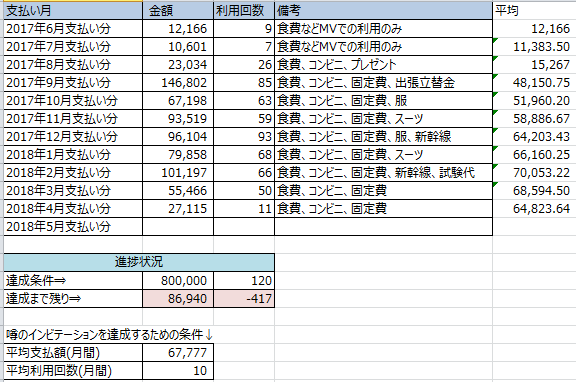The height and width of the screenshot is (382, 576).
Task: Select usage count 85 for 2017年9月
Action: 244,83
